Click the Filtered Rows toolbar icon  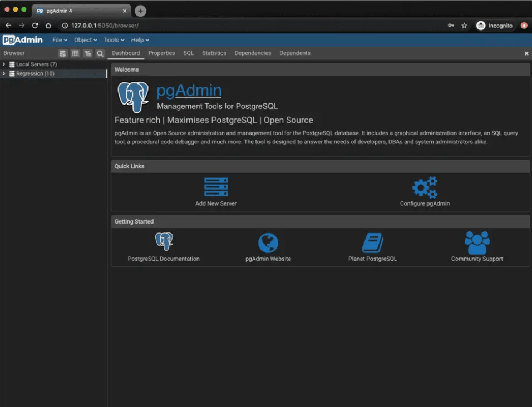(88, 53)
